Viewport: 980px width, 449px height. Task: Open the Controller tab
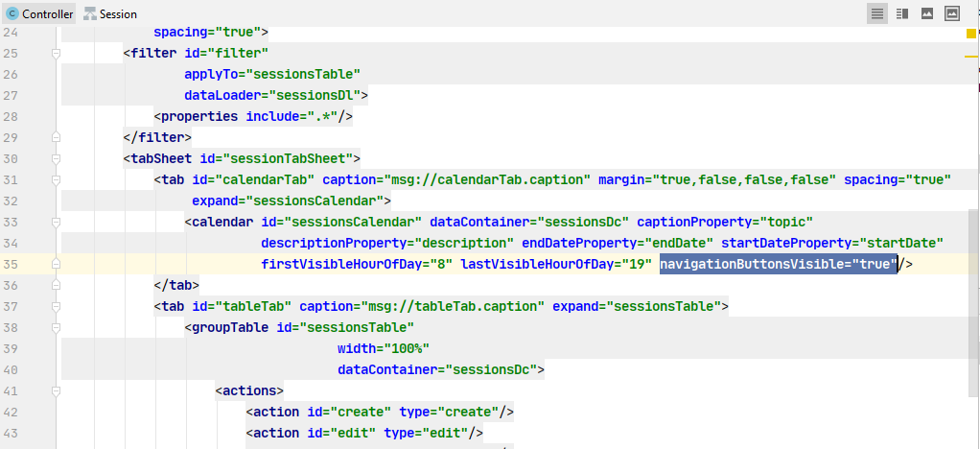coord(39,13)
